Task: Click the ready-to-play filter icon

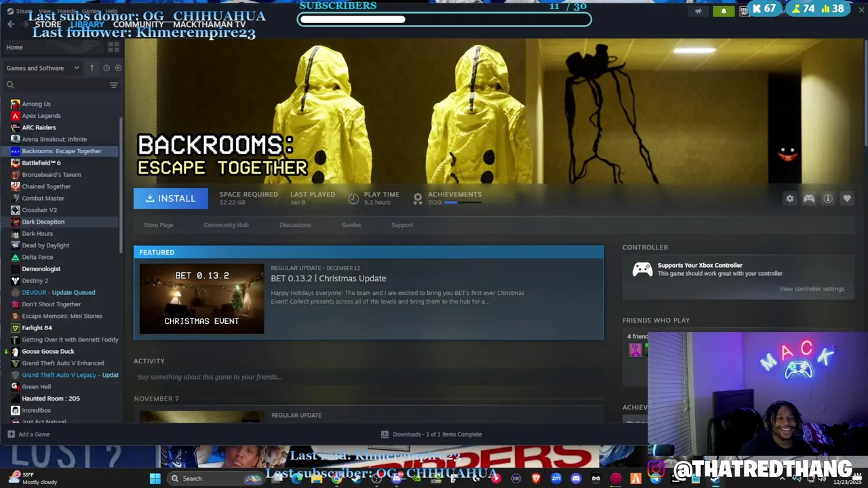Action: pos(118,68)
